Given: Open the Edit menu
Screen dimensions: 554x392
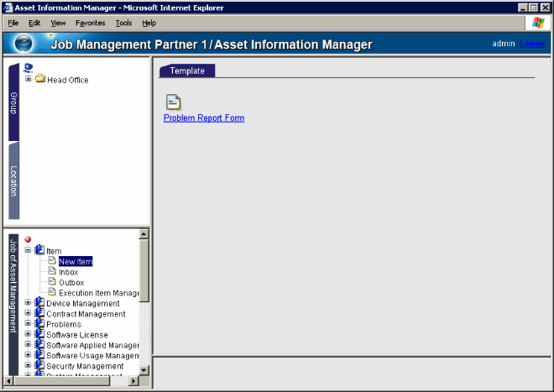Looking at the screenshot, I should pos(34,23).
